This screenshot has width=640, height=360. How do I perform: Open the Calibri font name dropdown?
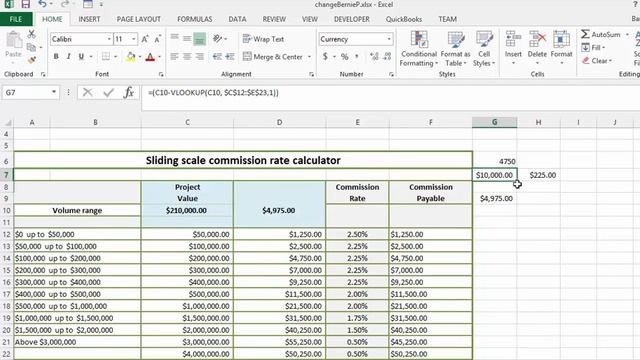[x=109, y=39]
